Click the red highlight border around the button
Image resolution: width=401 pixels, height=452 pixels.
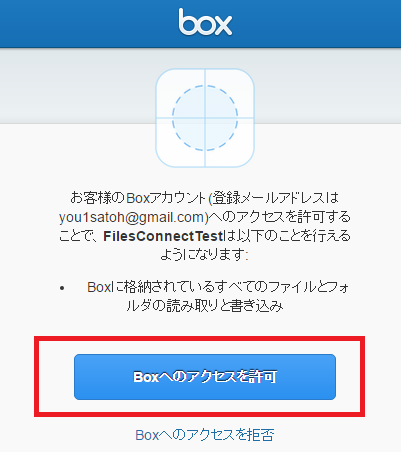[x=199, y=339]
